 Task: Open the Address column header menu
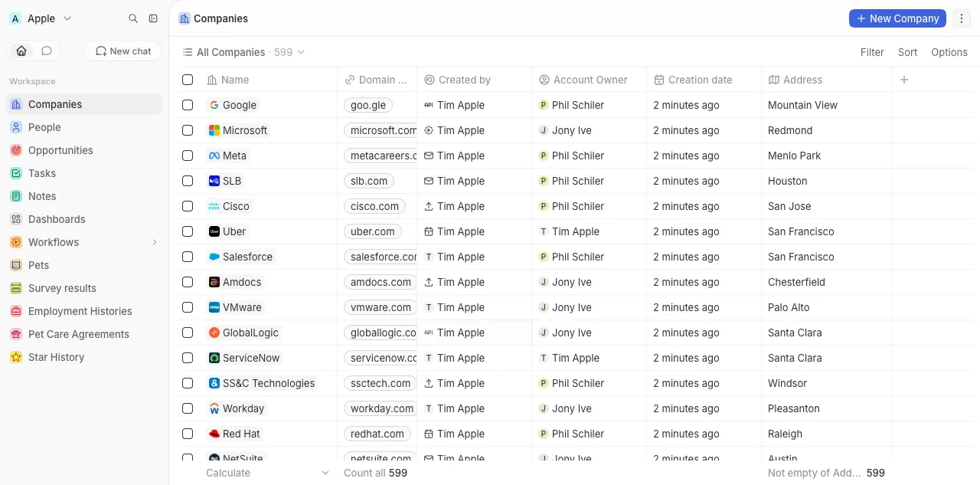pos(826,80)
